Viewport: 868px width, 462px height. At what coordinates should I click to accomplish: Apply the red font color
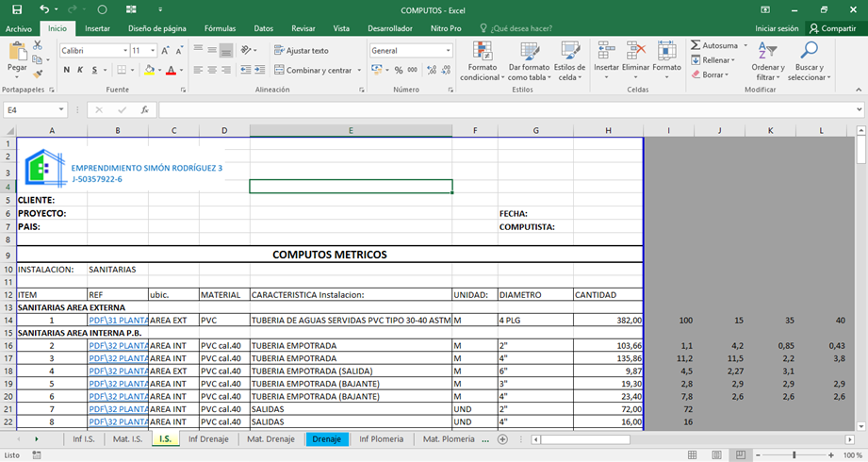tap(171, 70)
